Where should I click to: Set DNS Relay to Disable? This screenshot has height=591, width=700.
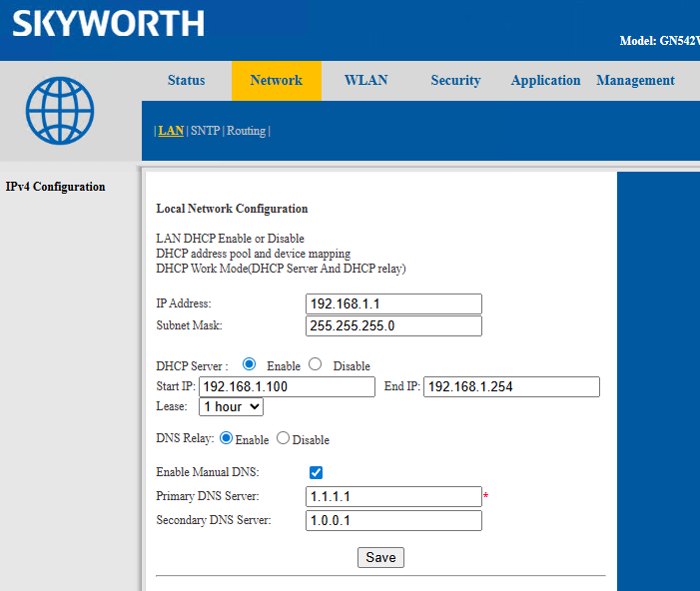pos(283,438)
